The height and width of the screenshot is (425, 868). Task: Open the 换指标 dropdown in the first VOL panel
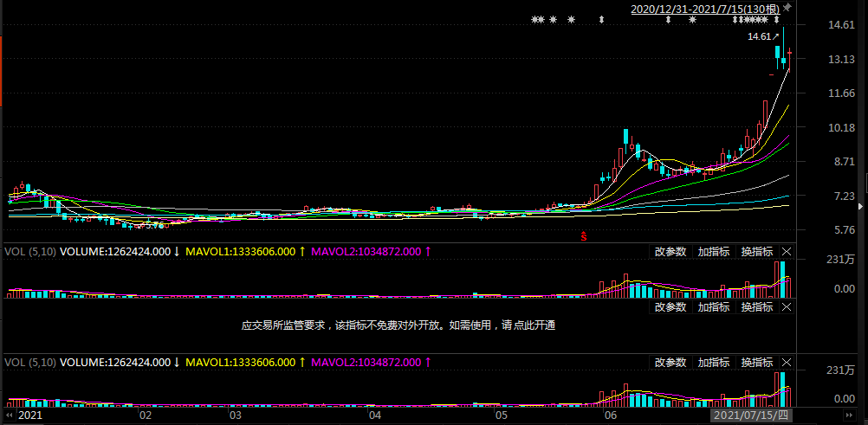pyautogui.click(x=757, y=252)
